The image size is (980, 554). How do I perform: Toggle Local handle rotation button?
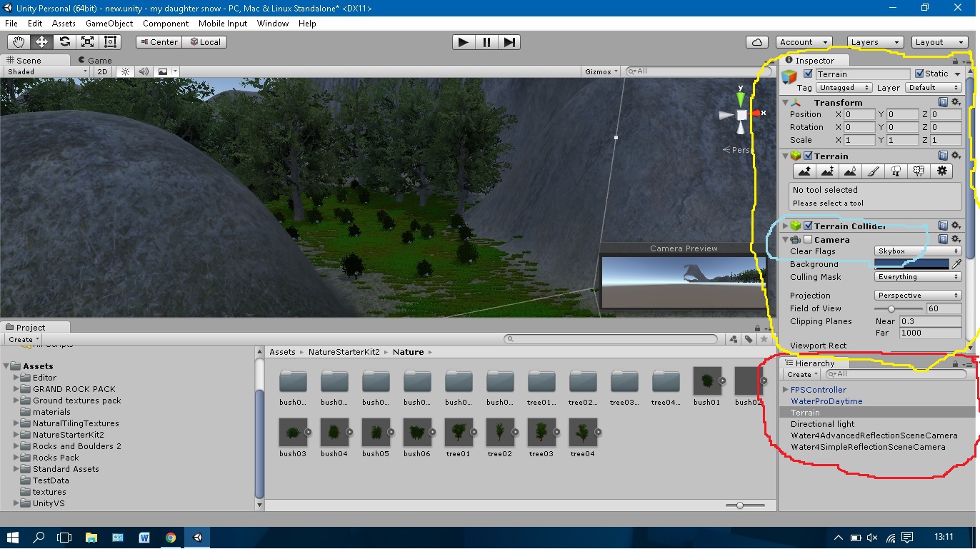tap(205, 42)
